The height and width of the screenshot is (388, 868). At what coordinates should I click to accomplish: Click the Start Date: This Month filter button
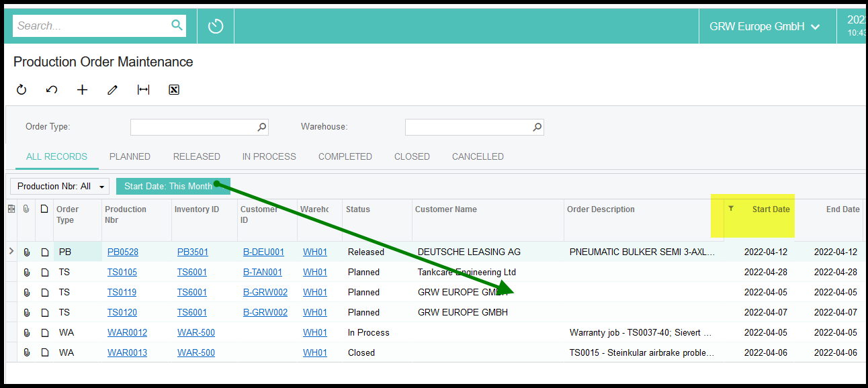point(168,186)
